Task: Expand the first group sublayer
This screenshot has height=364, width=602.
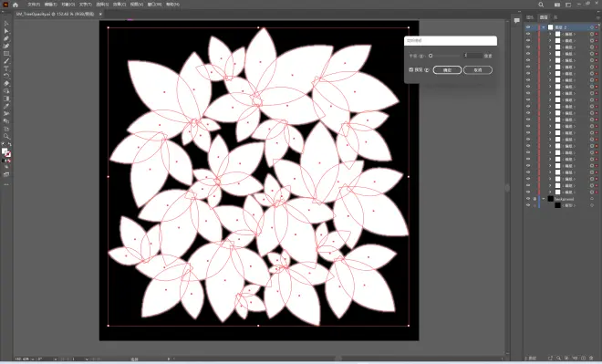Action: [550, 34]
